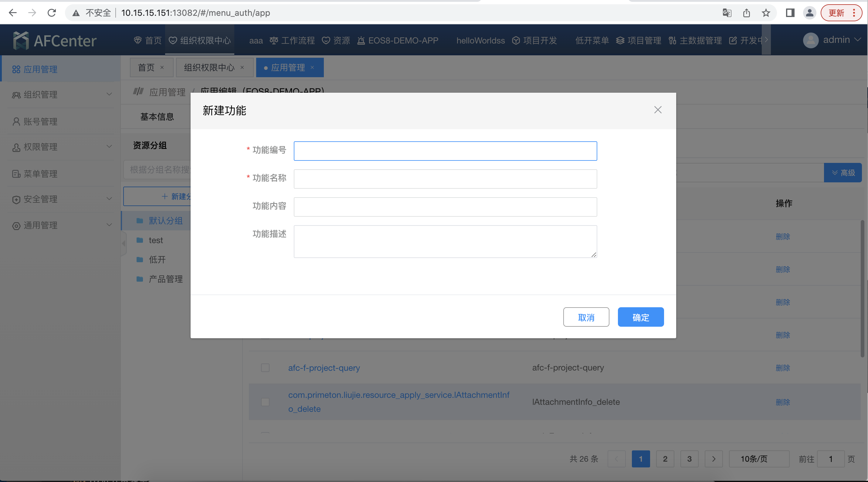Image resolution: width=868 pixels, height=482 pixels.
Task: Open the 10条/页 page size dropdown
Action: [758, 459]
